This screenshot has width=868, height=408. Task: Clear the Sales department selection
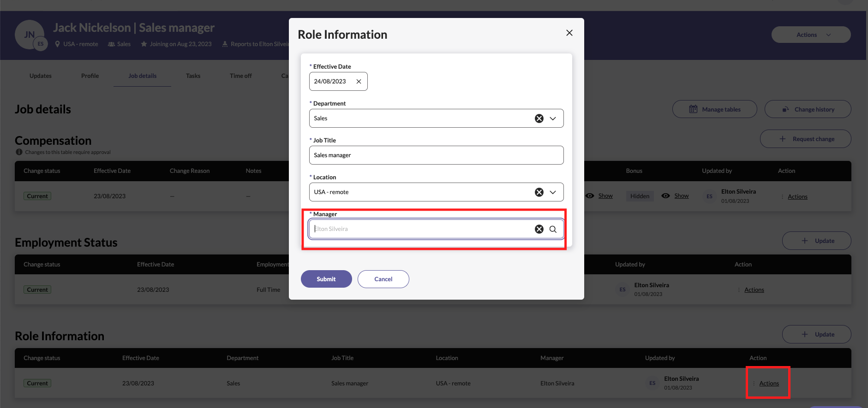pos(539,118)
